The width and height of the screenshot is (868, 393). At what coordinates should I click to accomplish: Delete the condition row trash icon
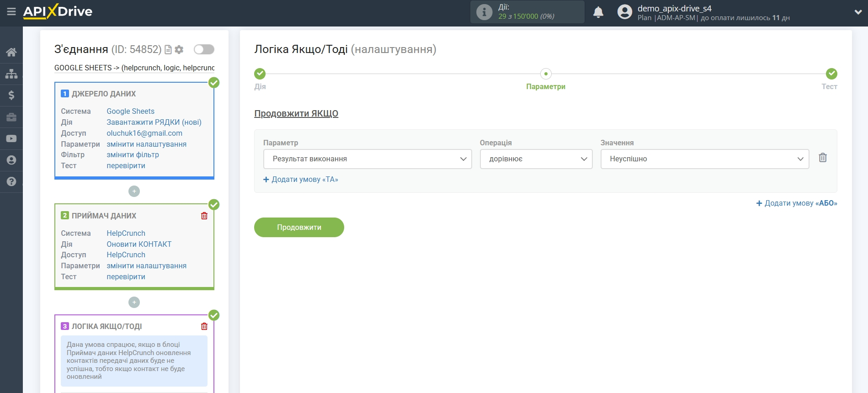click(823, 158)
